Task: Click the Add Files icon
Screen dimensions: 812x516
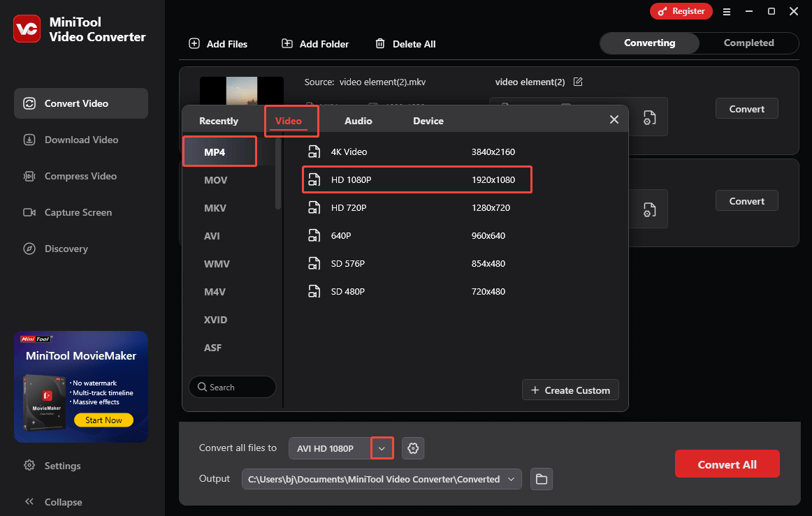Action: coord(194,43)
